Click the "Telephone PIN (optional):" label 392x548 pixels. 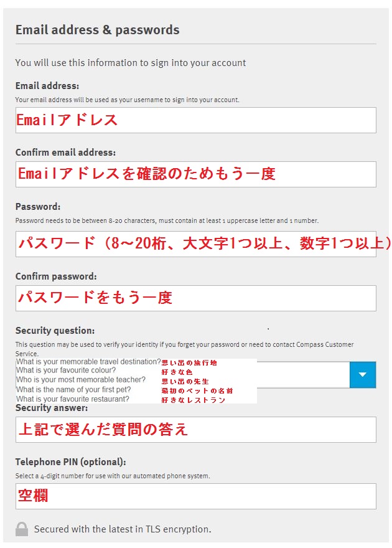71,462
